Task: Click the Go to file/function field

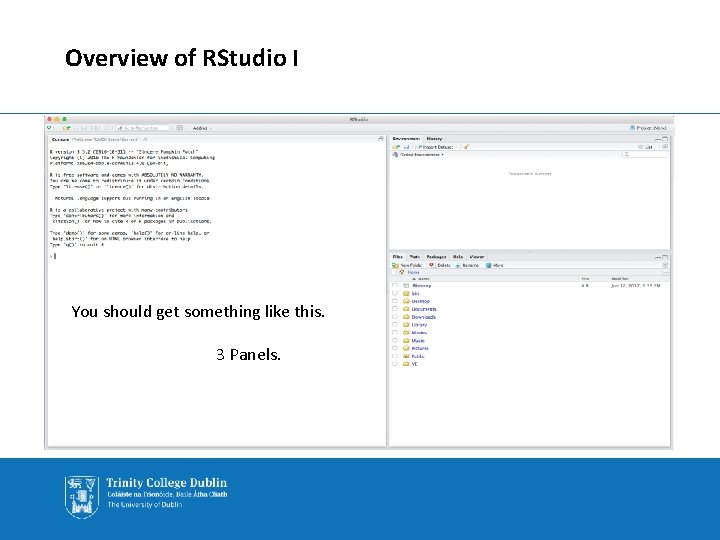Action: [142, 128]
